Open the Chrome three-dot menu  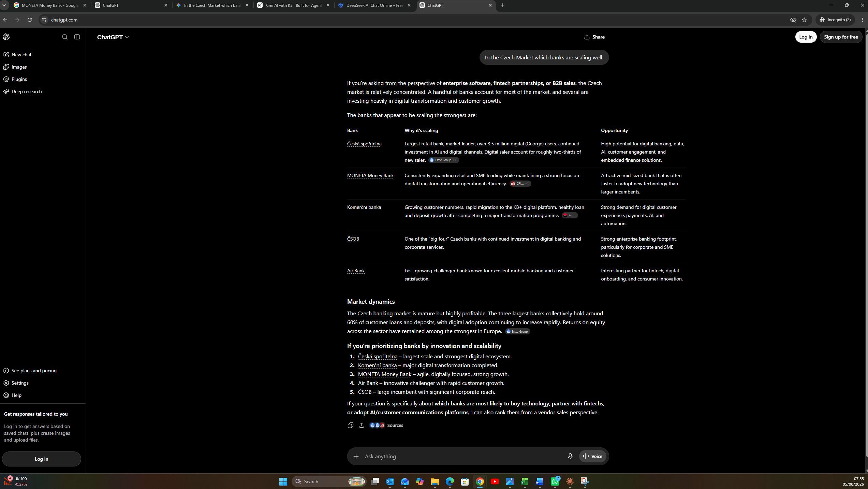[x=863, y=20]
